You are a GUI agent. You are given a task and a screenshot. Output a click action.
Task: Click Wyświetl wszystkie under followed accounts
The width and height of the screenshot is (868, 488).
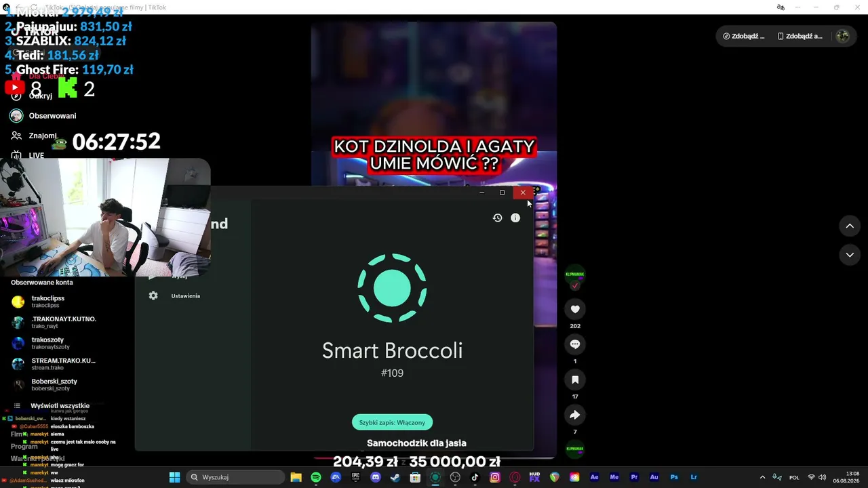point(60,406)
